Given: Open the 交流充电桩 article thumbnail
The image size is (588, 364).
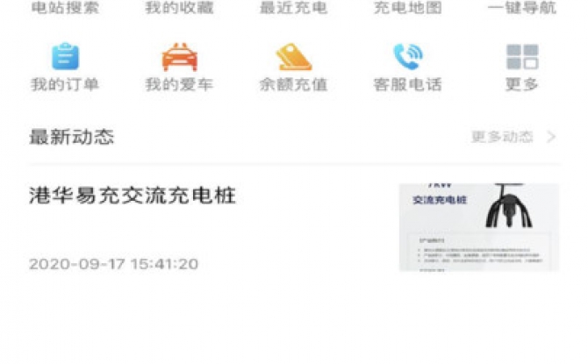Looking at the screenshot, I should pyautogui.click(x=479, y=227).
